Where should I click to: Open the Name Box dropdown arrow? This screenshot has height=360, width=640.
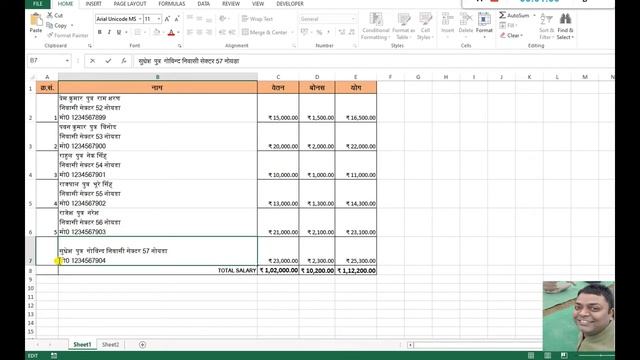pos(67,61)
